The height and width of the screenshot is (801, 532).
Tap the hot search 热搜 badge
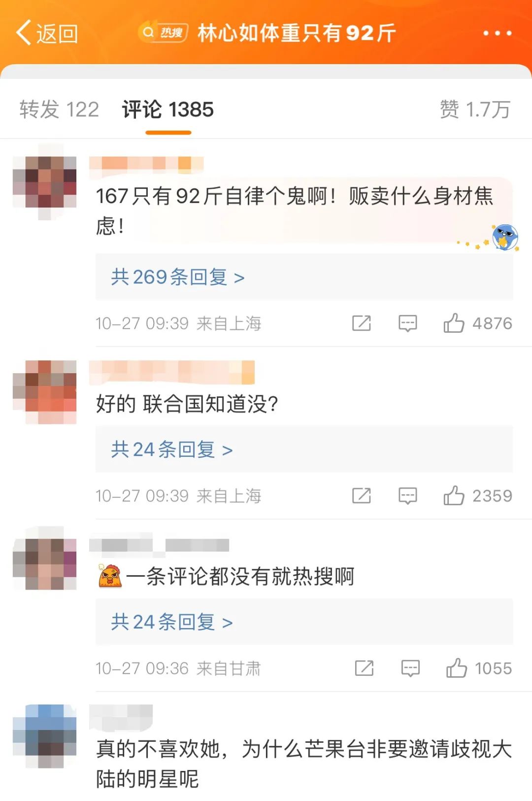point(163,33)
